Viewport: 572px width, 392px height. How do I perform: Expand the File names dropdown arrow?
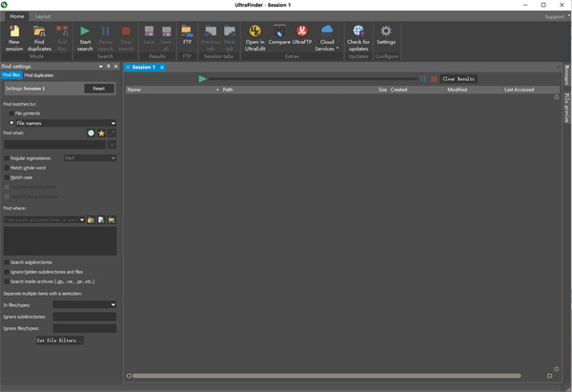112,123
